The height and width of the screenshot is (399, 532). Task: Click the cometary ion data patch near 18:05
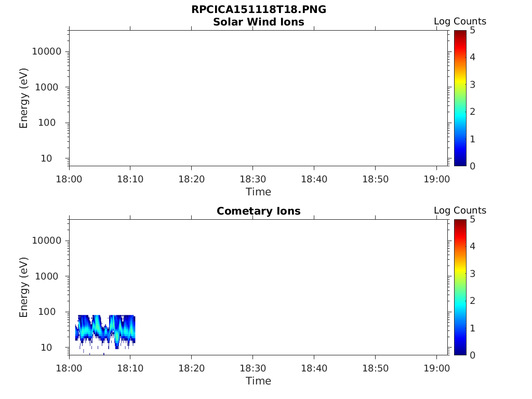pyautogui.click(x=105, y=331)
